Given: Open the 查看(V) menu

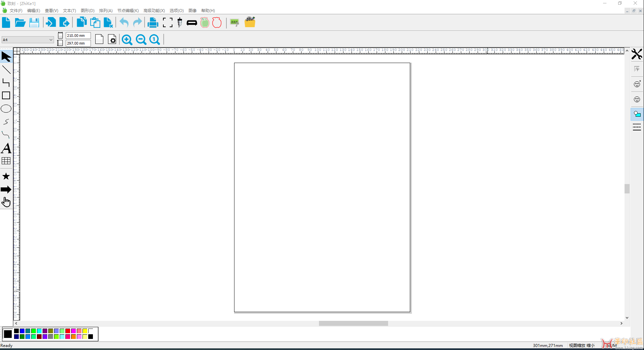Looking at the screenshot, I should coord(51,11).
